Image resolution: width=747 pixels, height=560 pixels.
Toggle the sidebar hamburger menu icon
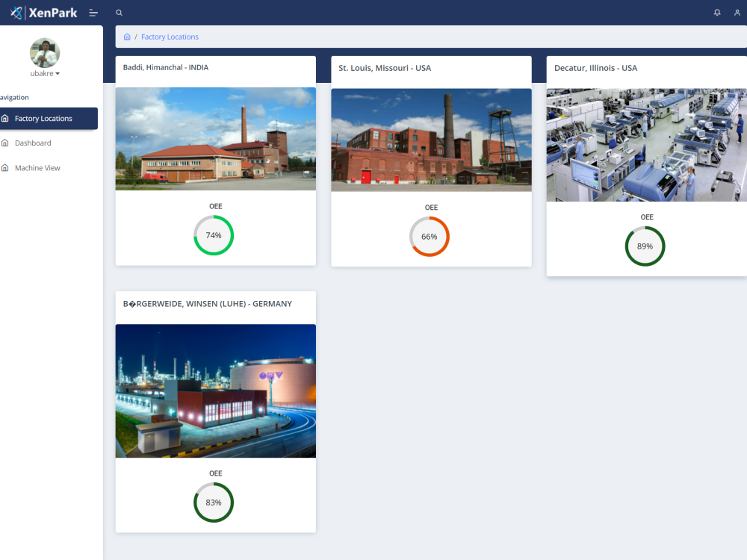93,13
